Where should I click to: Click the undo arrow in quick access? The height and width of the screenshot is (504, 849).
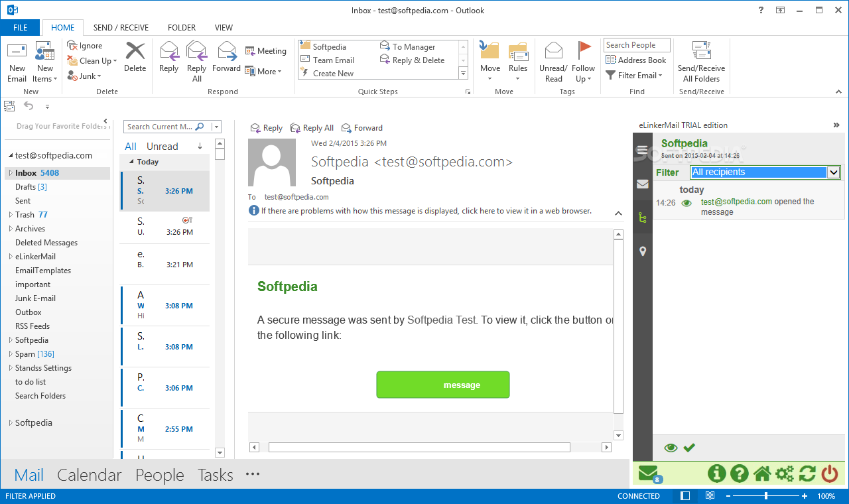(29, 105)
